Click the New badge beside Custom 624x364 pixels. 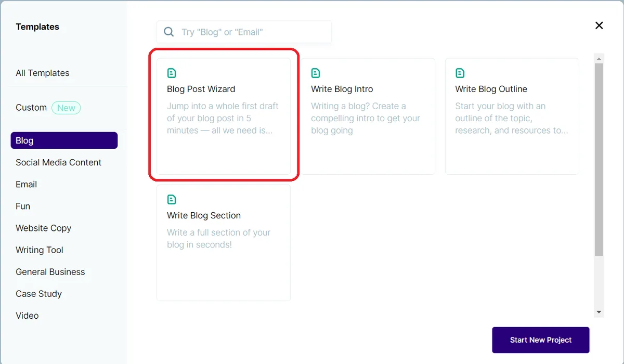tap(66, 108)
